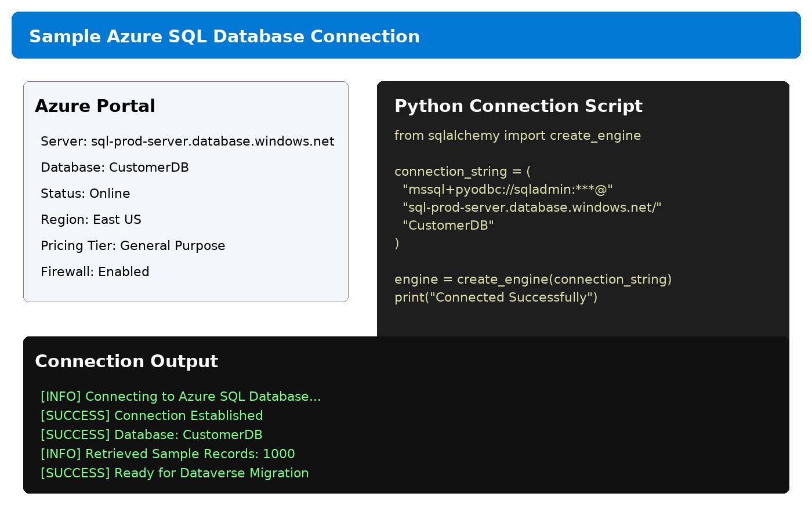The image size is (812, 522).
Task: Click the 'engine = create_engine(connection_string)' line
Action: click(x=533, y=280)
